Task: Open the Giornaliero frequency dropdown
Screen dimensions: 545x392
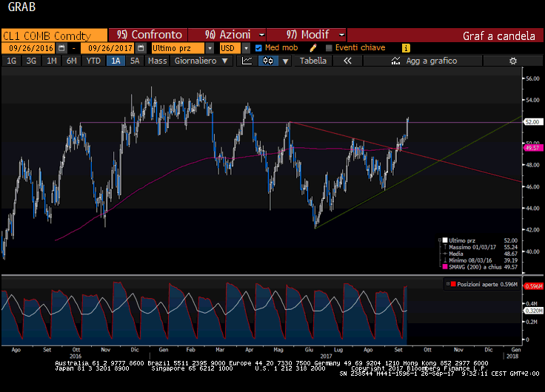Action: click(199, 61)
